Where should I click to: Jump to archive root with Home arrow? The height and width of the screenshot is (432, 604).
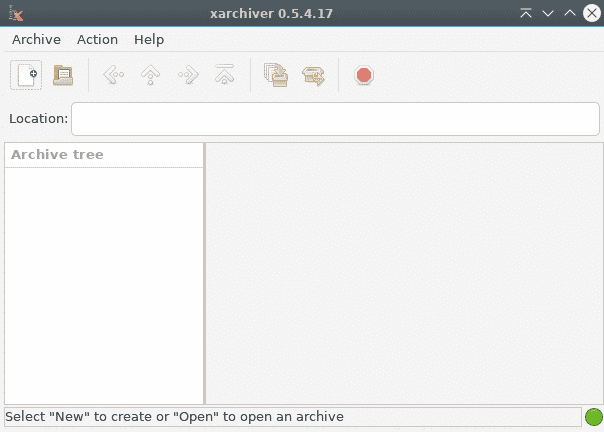[225, 74]
